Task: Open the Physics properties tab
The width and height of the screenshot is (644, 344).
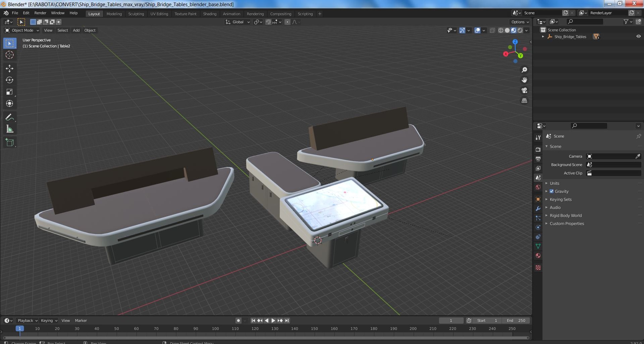Action: coord(538,227)
